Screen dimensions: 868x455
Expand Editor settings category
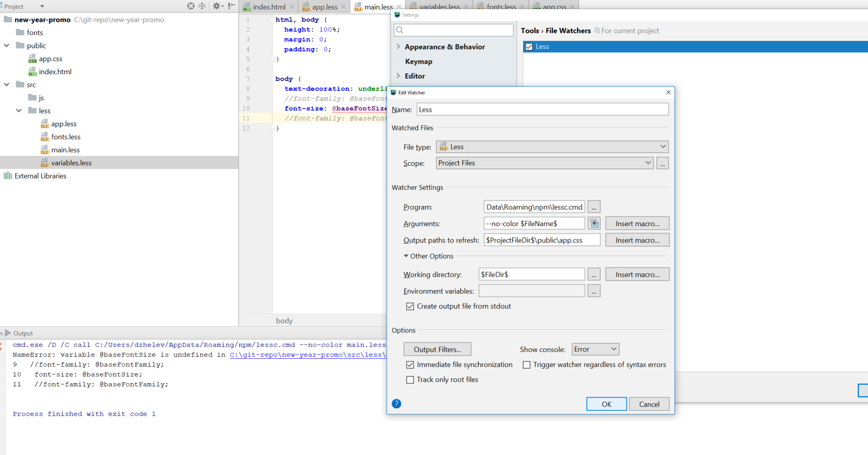[x=398, y=76]
